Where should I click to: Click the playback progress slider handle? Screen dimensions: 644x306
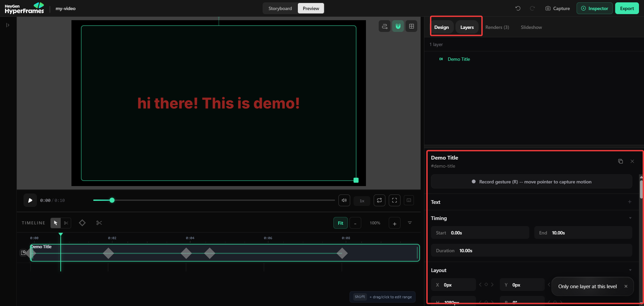click(112, 200)
